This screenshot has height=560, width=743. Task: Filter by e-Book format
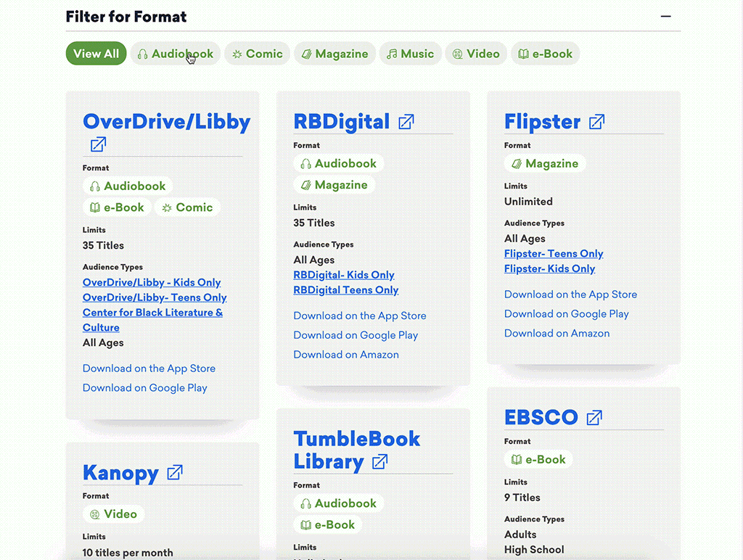click(545, 54)
